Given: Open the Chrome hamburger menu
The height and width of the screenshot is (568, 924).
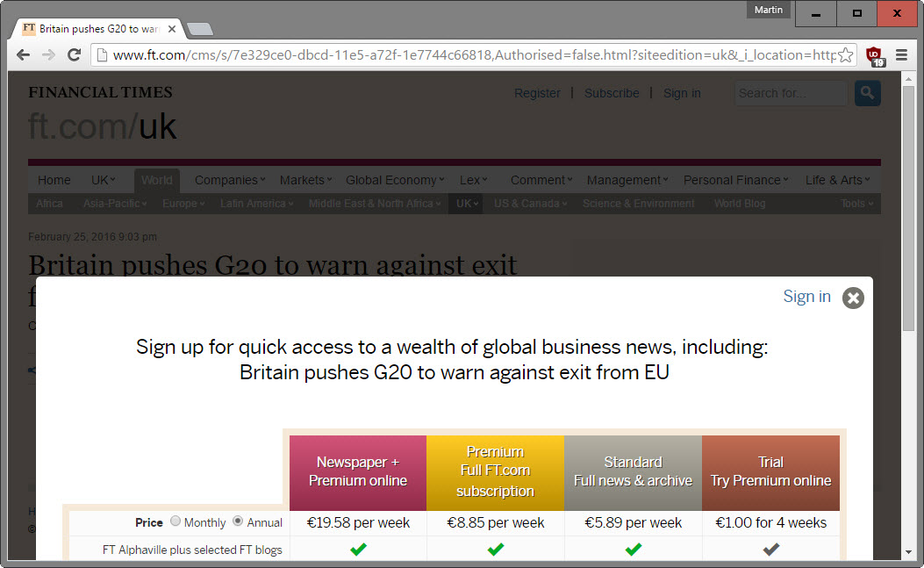Looking at the screenshot, I should (901, 54).
